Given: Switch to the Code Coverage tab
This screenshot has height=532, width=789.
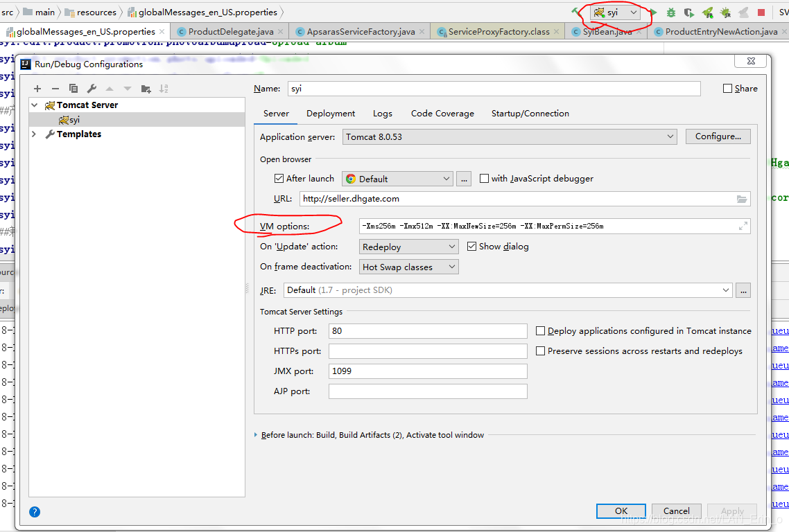Looking at the screenshot, I should (442, 114).
